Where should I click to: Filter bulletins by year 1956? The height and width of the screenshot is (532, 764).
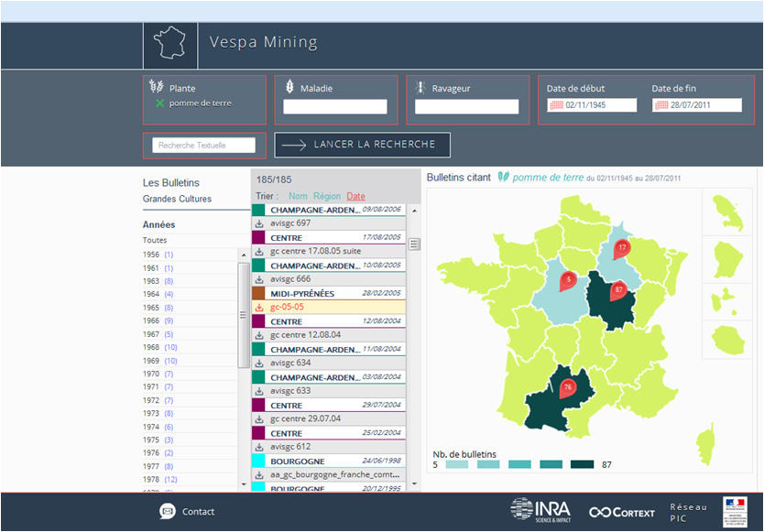(x=158, y=255)
